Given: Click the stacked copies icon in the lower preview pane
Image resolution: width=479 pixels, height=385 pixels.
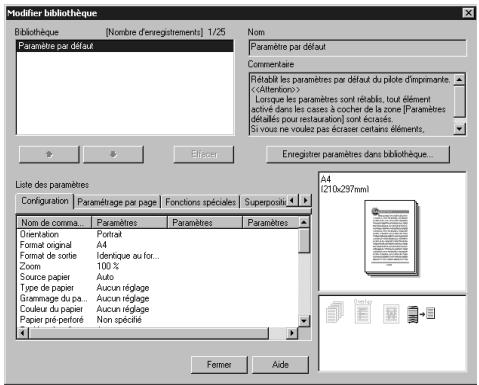Looking at the screenshot, I should tap(335, 312).
